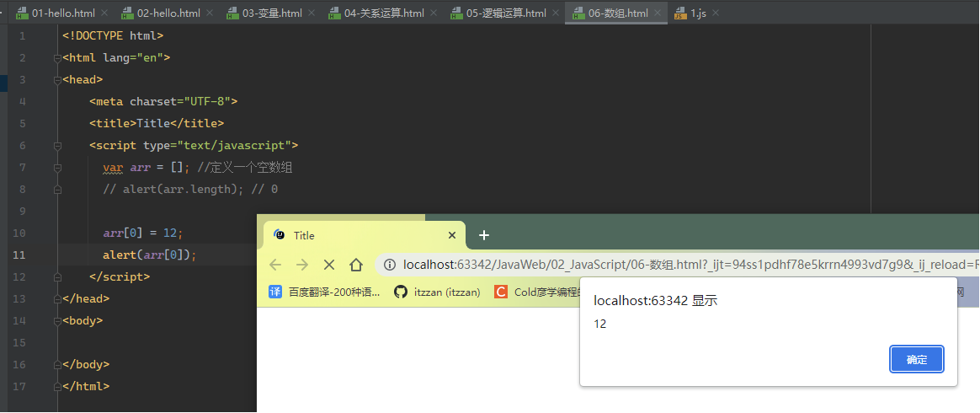
Task: Click the closing script fold marker on line 12
Action: coord(57,276)
